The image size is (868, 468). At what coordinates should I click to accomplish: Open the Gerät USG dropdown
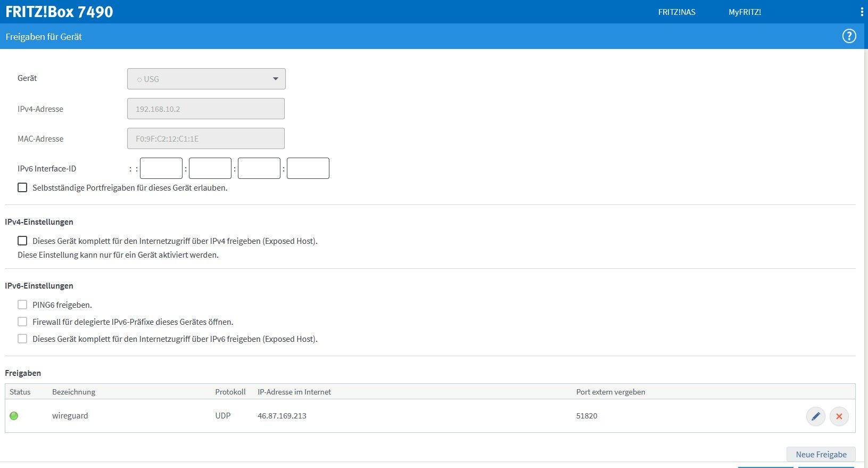pyautogui.click(x=206, y=79)
